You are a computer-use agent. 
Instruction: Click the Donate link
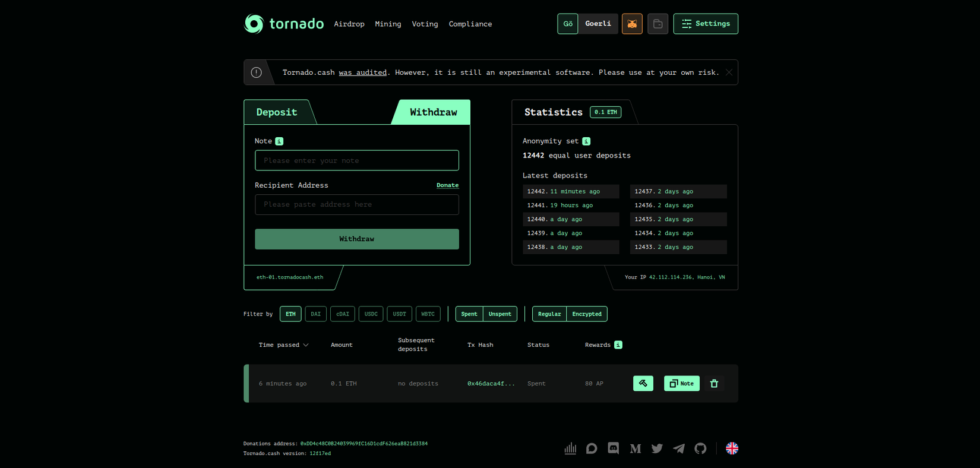pyautogui.click(x=448, y=185)
